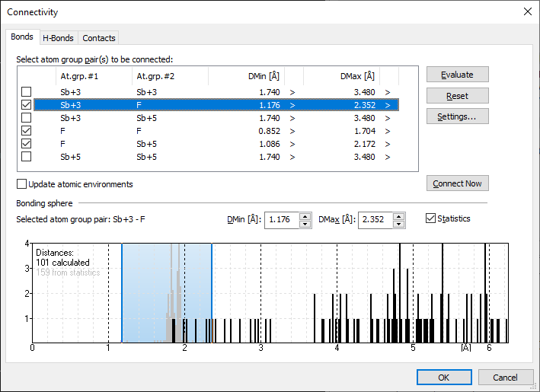Decrease DMin value using down spinner arrow
Image resolution: width=540 pixels, height=392 pixels.
[305, 224]
